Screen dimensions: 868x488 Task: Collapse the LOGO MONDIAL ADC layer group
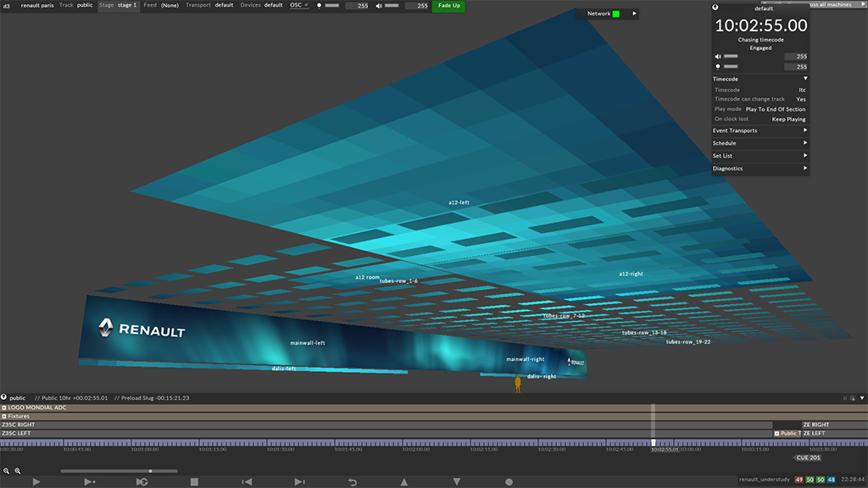(4, 408)
